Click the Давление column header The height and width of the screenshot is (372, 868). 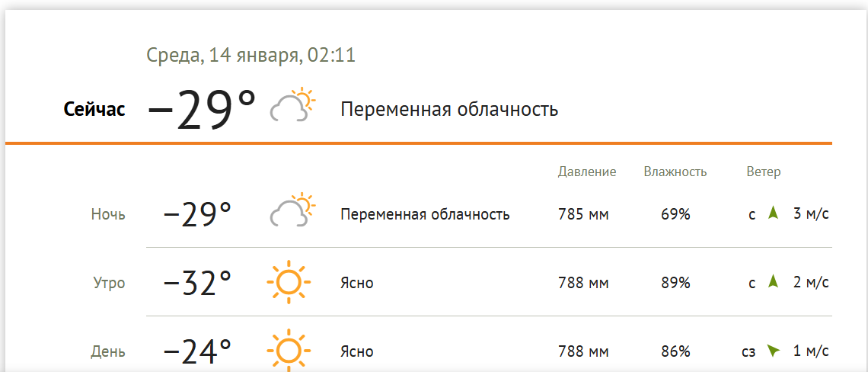coord(586,172)
